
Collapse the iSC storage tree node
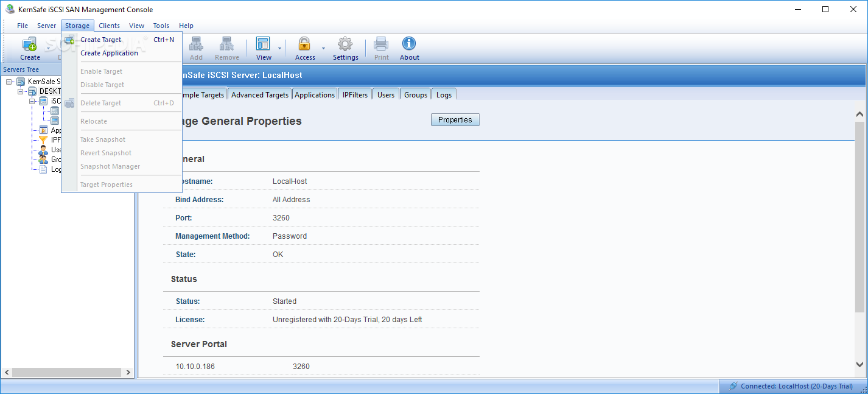[32, 101]
